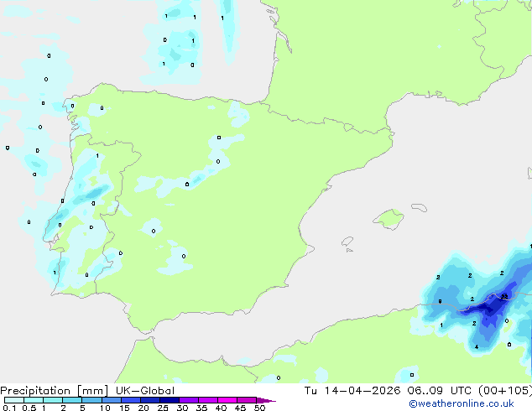Click the Mallorca island on the map

pos(389,220)
